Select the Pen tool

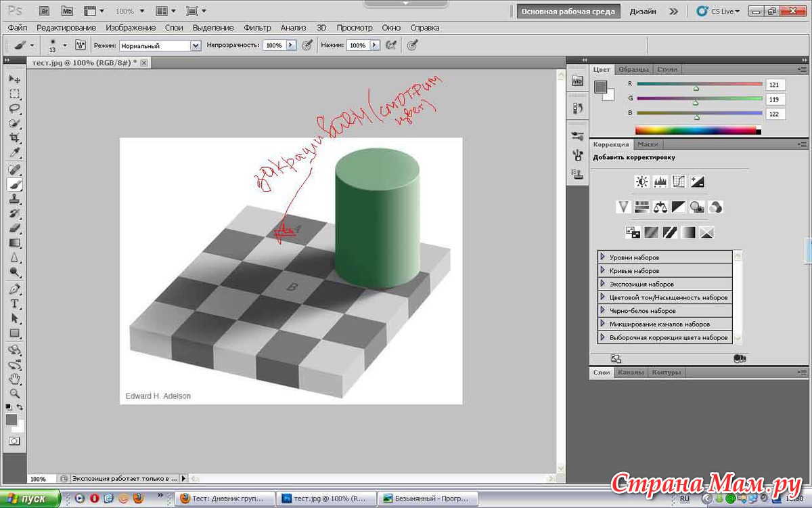pyautogui.click(x=14, y=289)
